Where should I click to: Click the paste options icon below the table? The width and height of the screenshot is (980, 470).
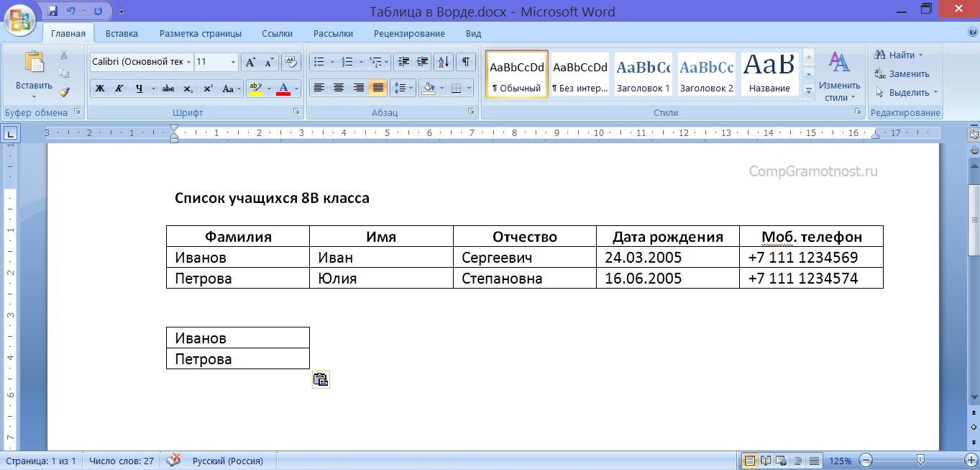click(x=321, y=380)
